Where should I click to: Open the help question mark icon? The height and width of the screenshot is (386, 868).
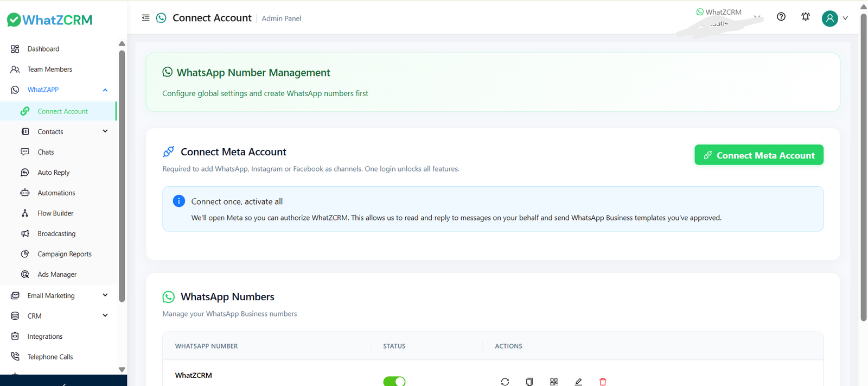781,17
